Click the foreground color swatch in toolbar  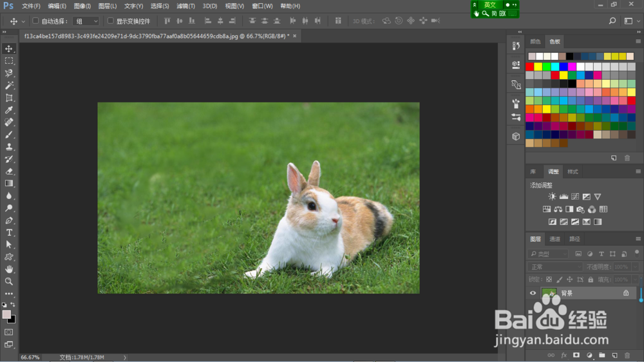coord(6,314)
